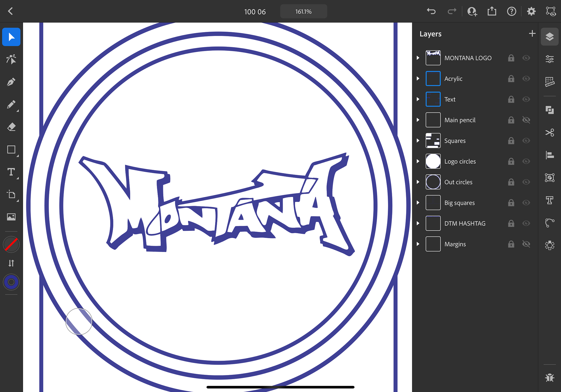Image resolution: width=561 pixels, height=392 pixels.
Task: Tap the touch shortcut circle
Action: pyautogui.click(x=79, y=321)
